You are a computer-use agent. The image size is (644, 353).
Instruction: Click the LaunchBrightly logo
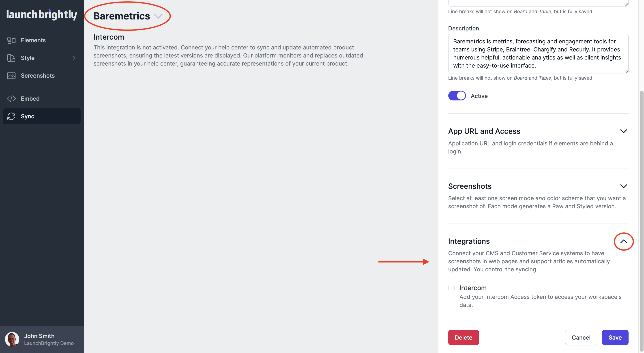click(42, 15)
